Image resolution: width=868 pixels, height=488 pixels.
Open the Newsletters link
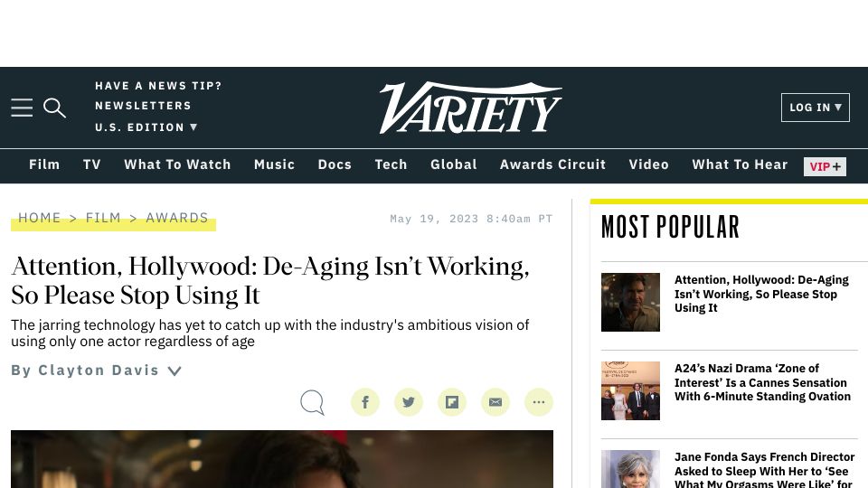pos(143,106)
